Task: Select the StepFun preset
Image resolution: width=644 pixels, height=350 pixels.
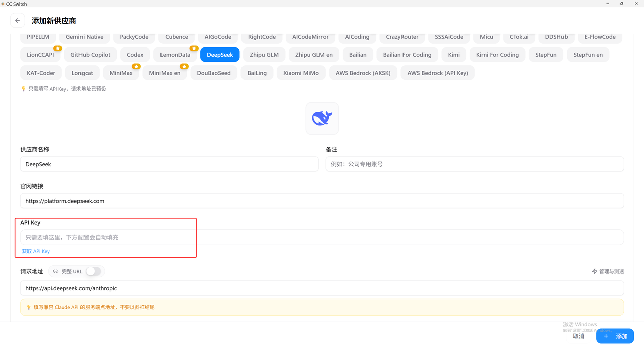Action: [546, 55]
